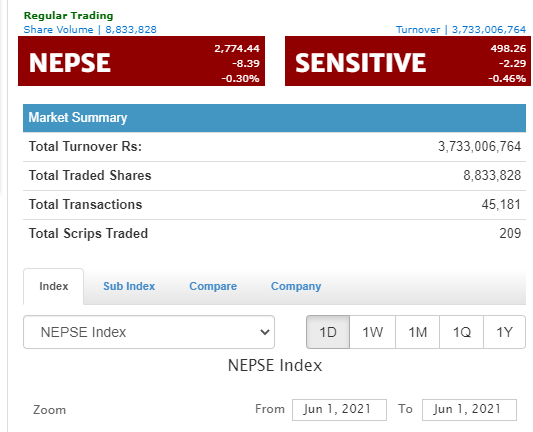The image size is (533, 432).
Task: Click the To date field
Action: coord(469,410)
